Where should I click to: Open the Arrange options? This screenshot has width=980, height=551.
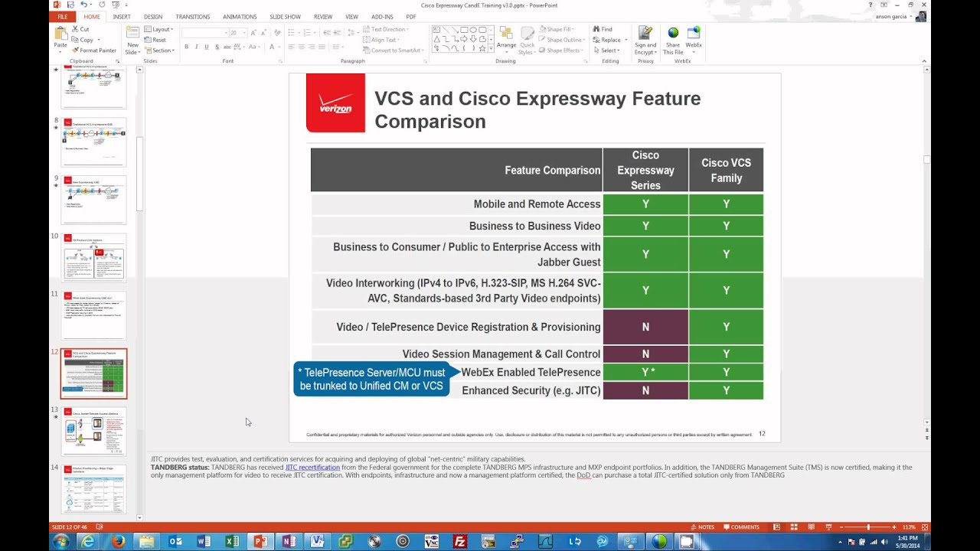506,41
